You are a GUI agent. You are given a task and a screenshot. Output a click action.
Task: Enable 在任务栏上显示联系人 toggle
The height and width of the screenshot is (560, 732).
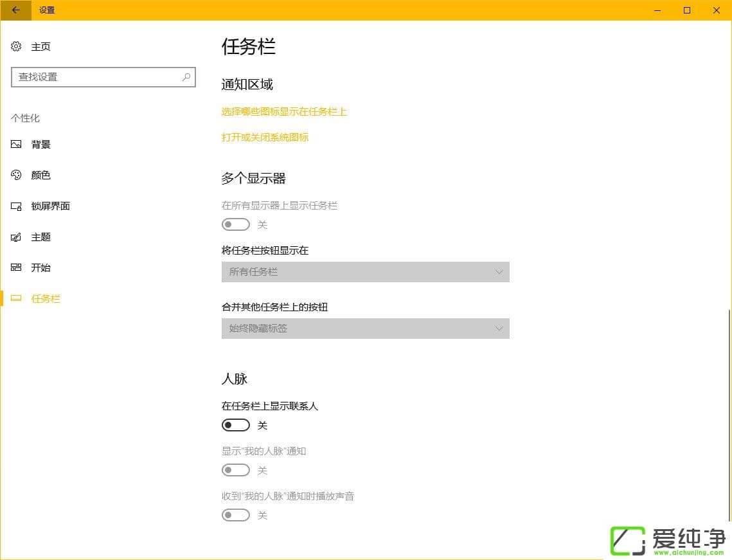(235, 425)
